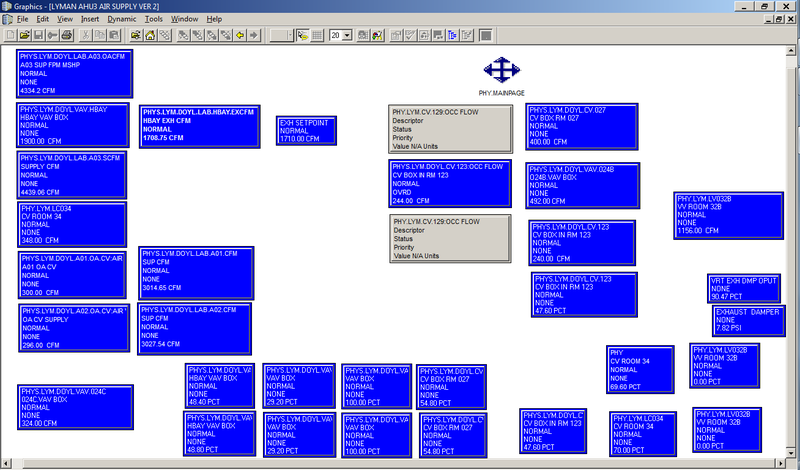Click the EXH SETPOINT point block
The image size is (800, 470).
[x=309, y=131]
